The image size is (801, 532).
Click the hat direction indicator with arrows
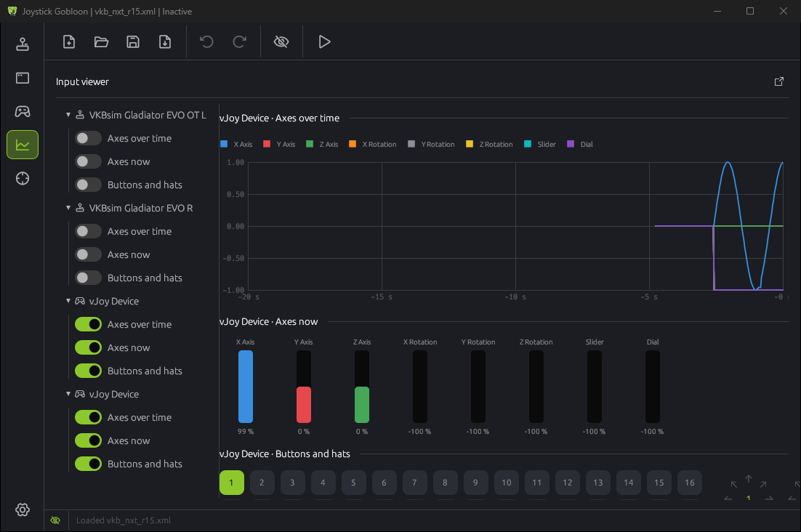tap(749, 489)
